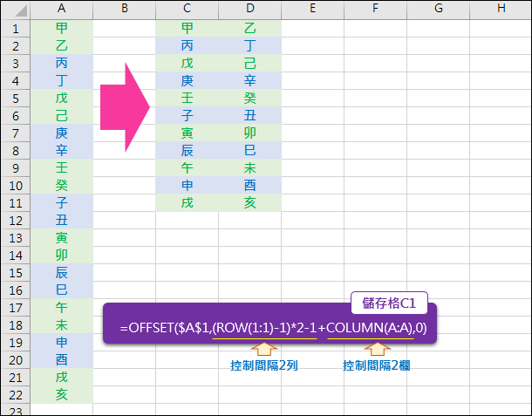Select row 18 header
The height and width of the screenshot is (416, 532).
(x=16, y=325)
